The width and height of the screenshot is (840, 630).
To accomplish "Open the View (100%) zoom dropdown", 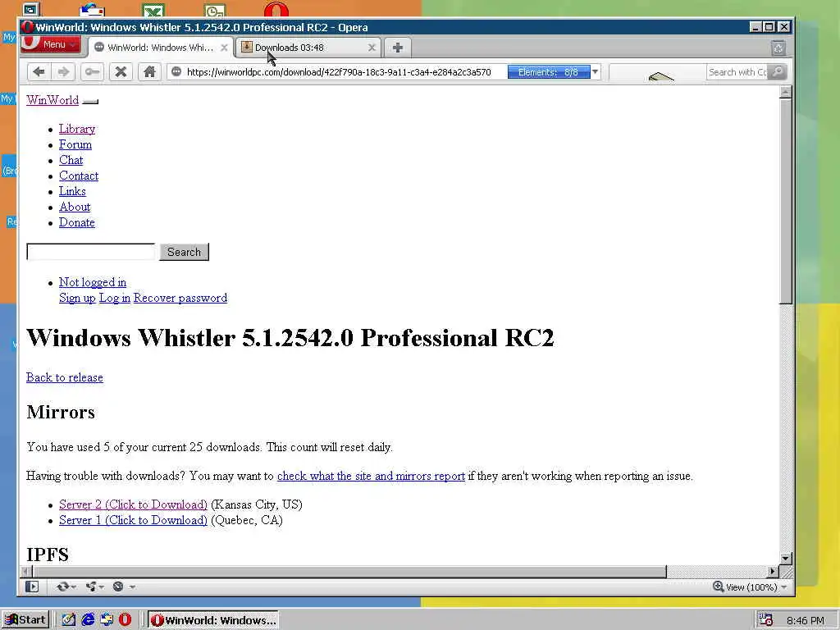I will [756, 587].
